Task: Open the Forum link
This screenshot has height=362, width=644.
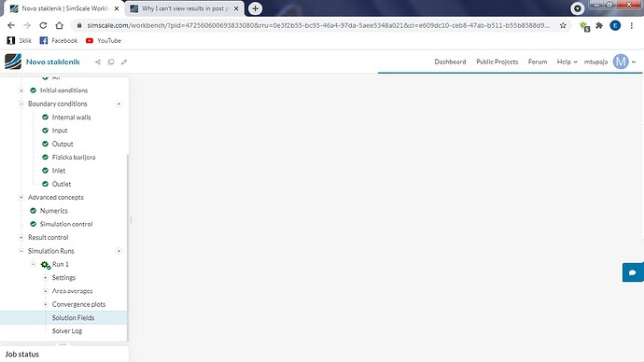Action: pyautogui.click(x=538, y=62)
